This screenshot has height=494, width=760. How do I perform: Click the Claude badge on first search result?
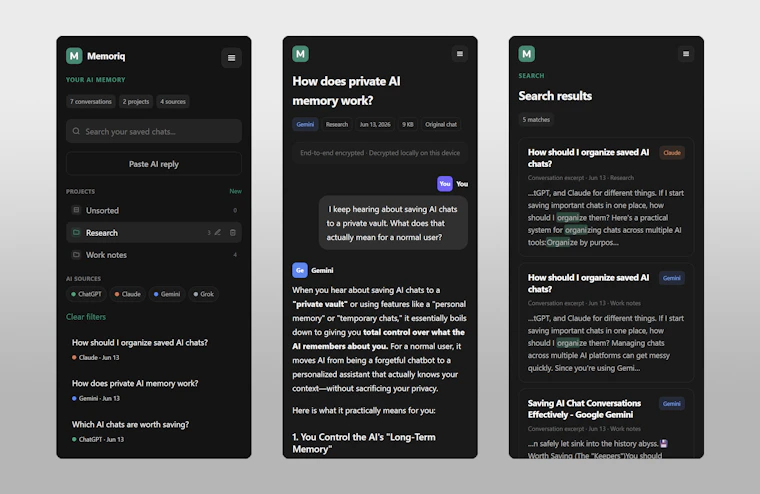pyautogui.click(x=672, y=153)
